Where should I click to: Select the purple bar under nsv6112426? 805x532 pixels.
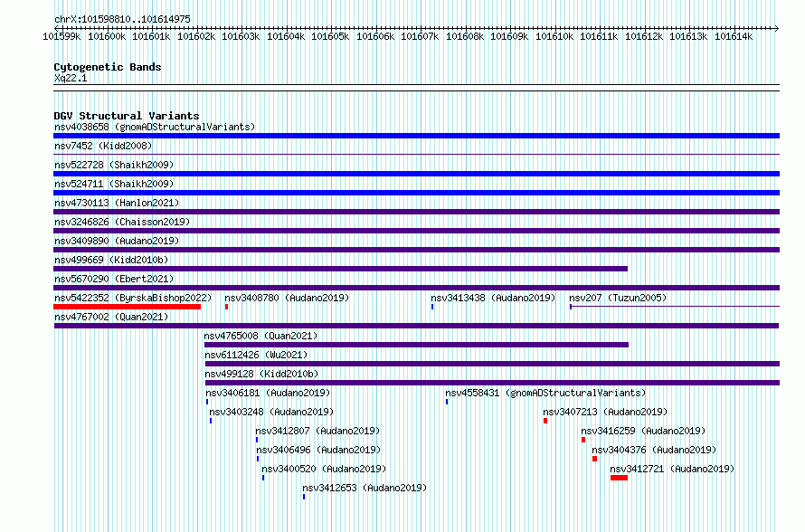pyautogui.click(x=492, y=364)
